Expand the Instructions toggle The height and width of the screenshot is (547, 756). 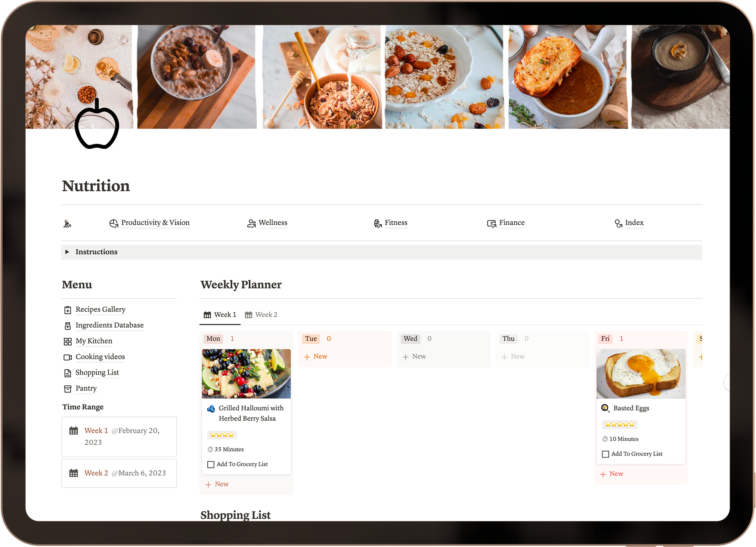click(x=67, y=252)
